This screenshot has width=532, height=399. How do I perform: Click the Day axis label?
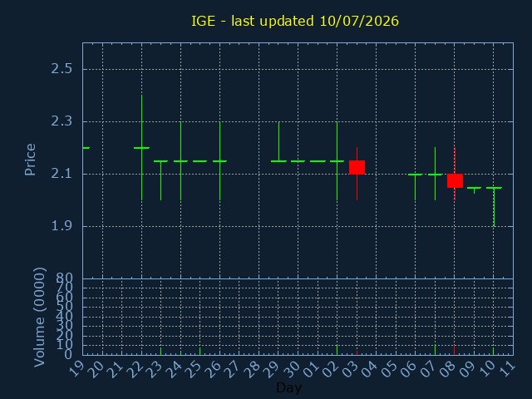click(x=289, y=387)
